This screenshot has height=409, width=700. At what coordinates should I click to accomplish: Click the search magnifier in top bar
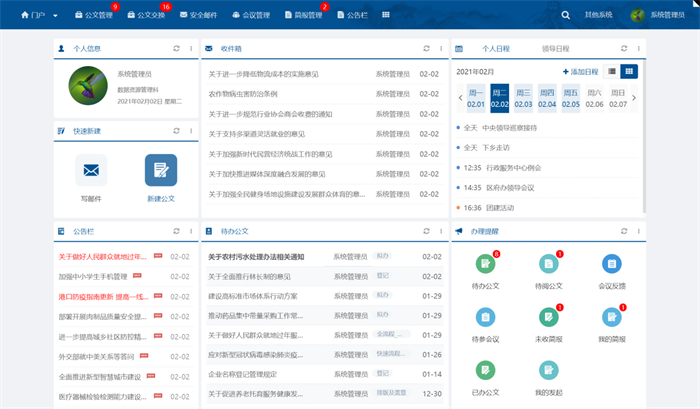click(567, 15)
